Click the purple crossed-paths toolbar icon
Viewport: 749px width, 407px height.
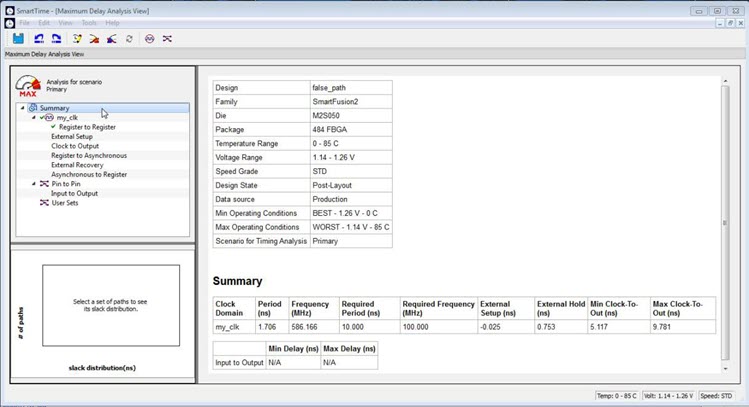167,38
